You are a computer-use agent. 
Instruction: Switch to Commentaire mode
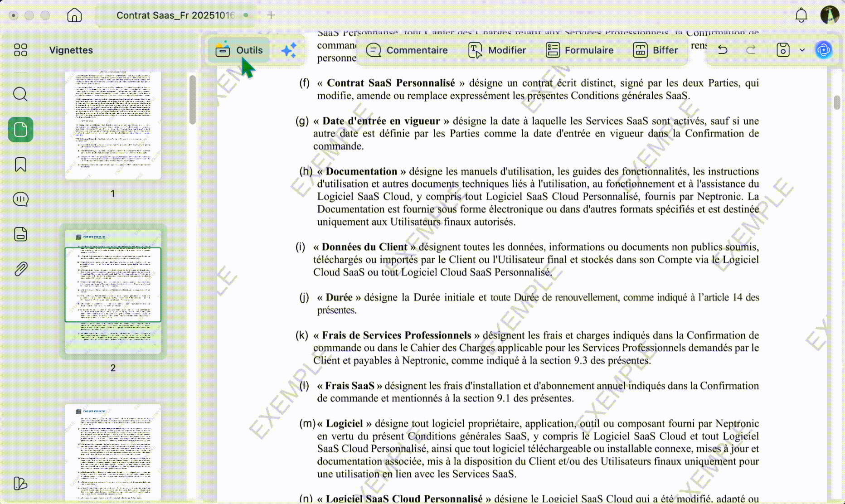click(x=407, y=50)
